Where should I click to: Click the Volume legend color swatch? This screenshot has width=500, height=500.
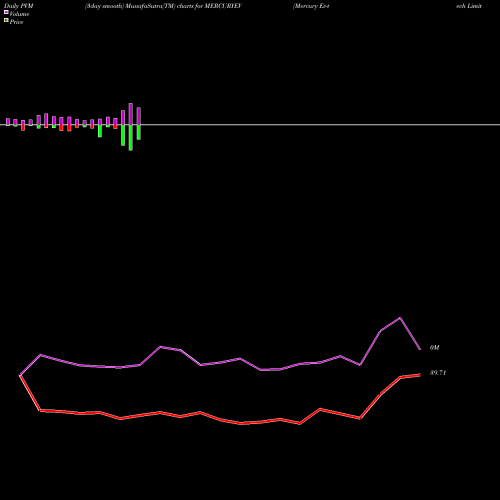(x=6, y=12)
